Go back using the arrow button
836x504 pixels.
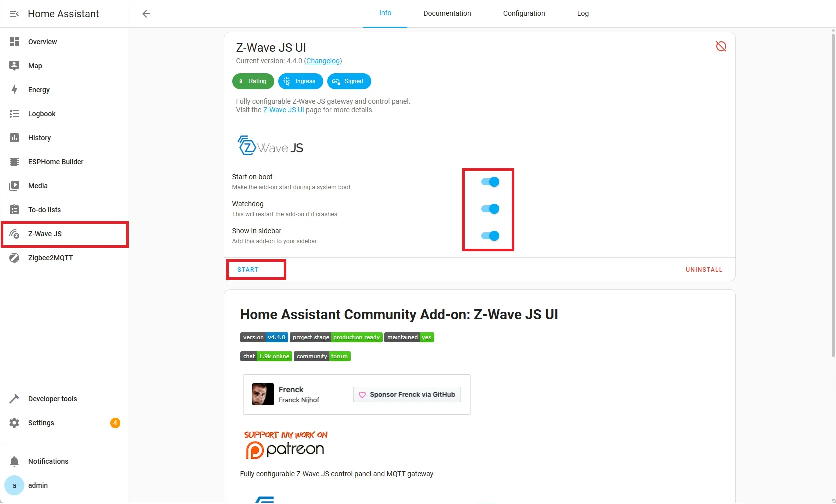pyautogui.click(x=146, y=14)
